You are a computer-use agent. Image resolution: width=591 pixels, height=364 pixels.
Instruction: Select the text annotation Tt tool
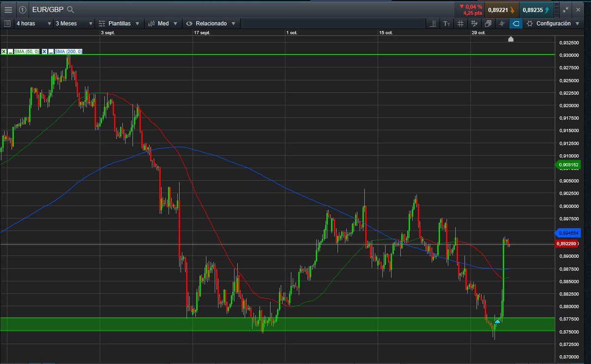pos(447,23)
